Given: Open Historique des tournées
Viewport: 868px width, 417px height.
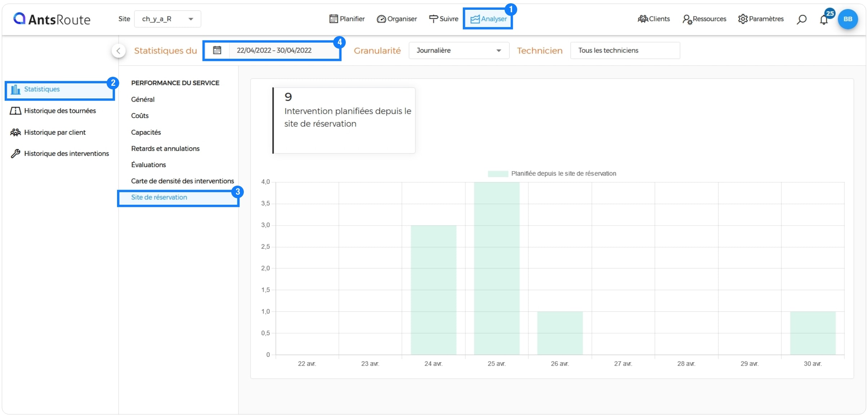Looking at the screenshot, I should 60,111.
